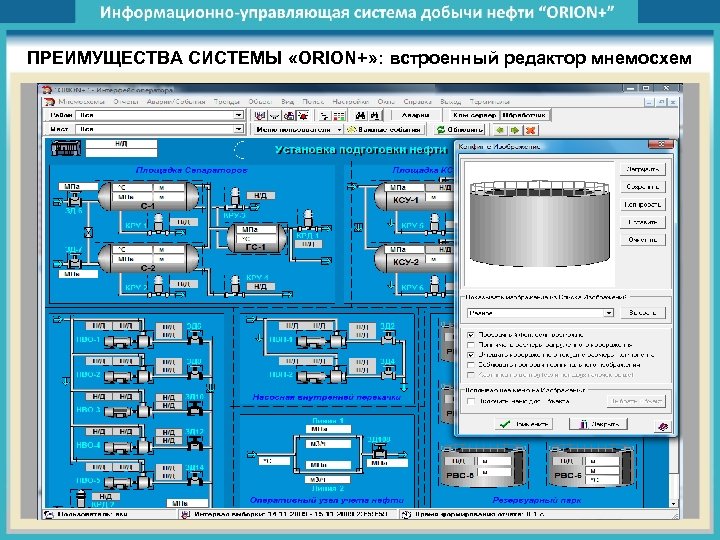
Task: Expand the Мест. combo box
Action: tap(238, 129)
